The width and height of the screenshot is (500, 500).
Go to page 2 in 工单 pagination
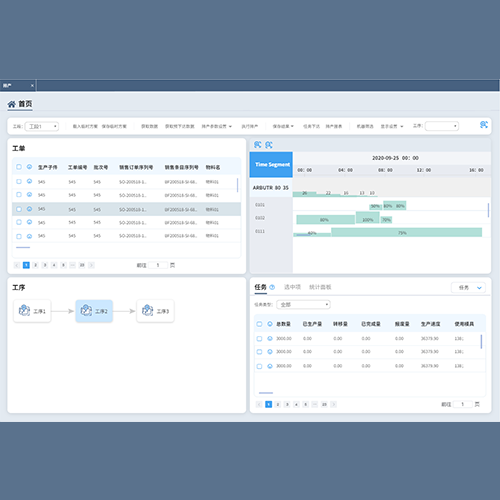[35, 265]
